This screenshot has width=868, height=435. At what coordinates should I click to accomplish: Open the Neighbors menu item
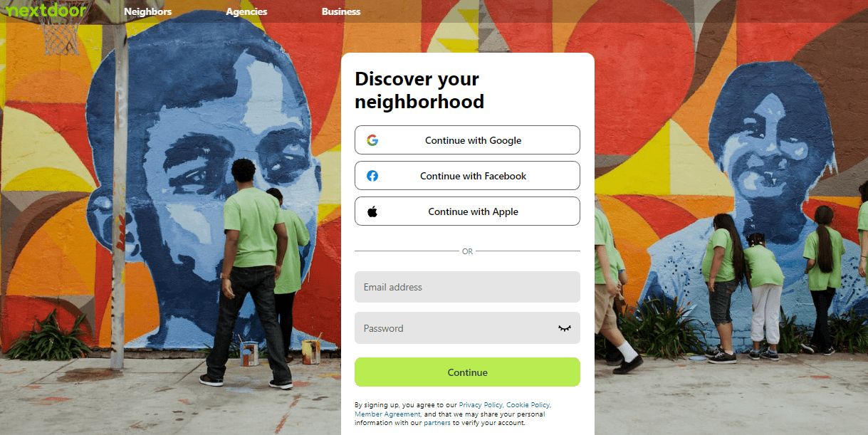pos(147,11)
